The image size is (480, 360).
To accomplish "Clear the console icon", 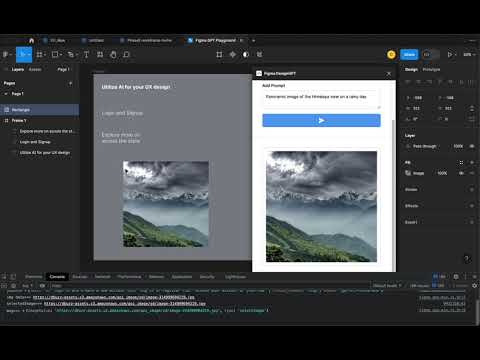I will tap(13, 286).
